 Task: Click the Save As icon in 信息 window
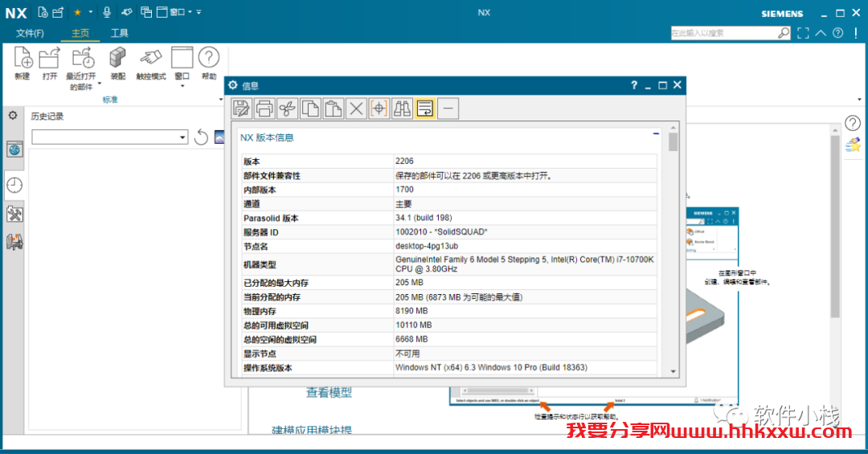(x=241, y=108)
